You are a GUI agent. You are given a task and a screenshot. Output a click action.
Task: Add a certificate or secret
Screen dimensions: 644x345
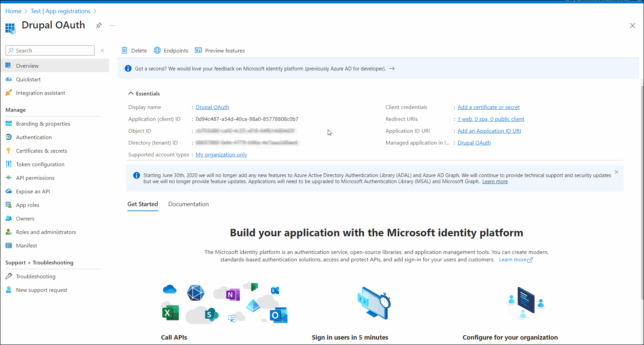pyautogui.click(x=488, y=107)
